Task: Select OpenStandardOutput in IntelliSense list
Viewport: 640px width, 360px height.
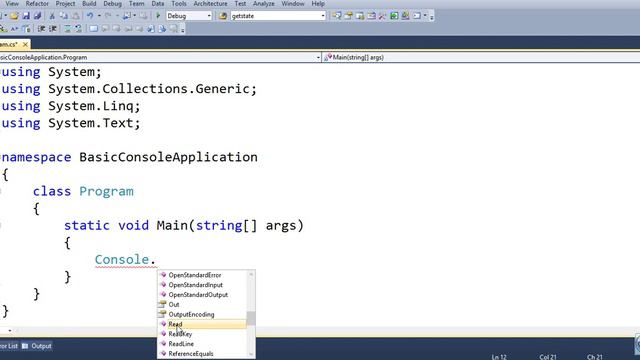Action: pyautogui.click(x=202, y=295)
